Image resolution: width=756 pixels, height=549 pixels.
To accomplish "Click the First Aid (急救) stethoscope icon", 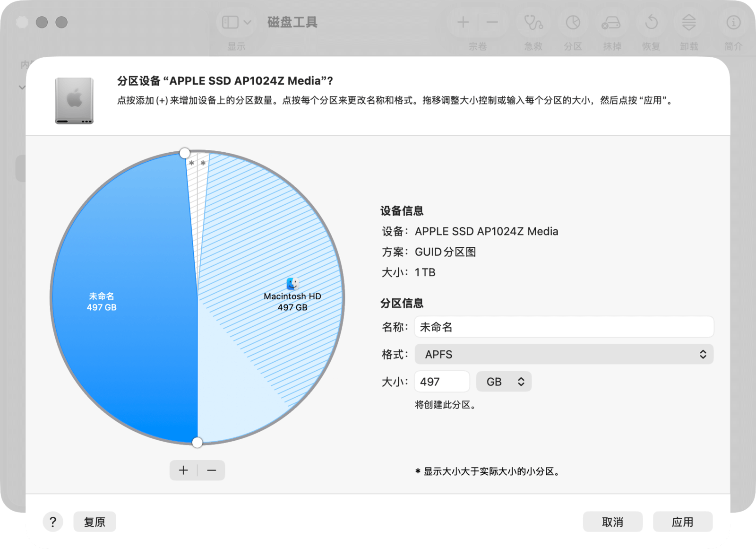I will click(x=533, y=23).
